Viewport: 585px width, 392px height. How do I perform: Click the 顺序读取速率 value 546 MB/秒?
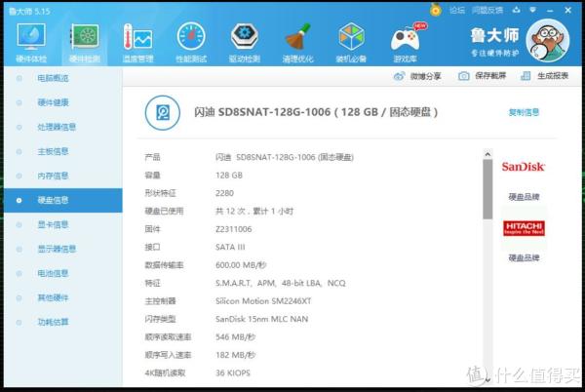235,337
